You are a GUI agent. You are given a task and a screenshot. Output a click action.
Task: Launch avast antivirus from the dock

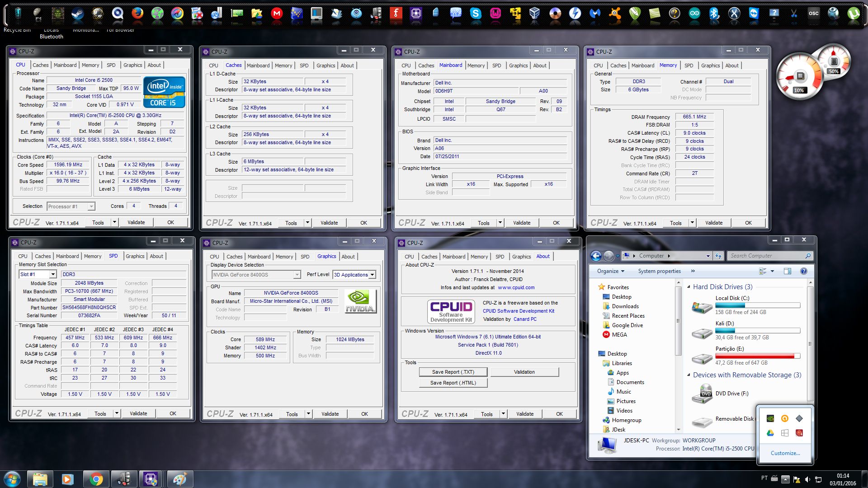click(x=615, y=14)
